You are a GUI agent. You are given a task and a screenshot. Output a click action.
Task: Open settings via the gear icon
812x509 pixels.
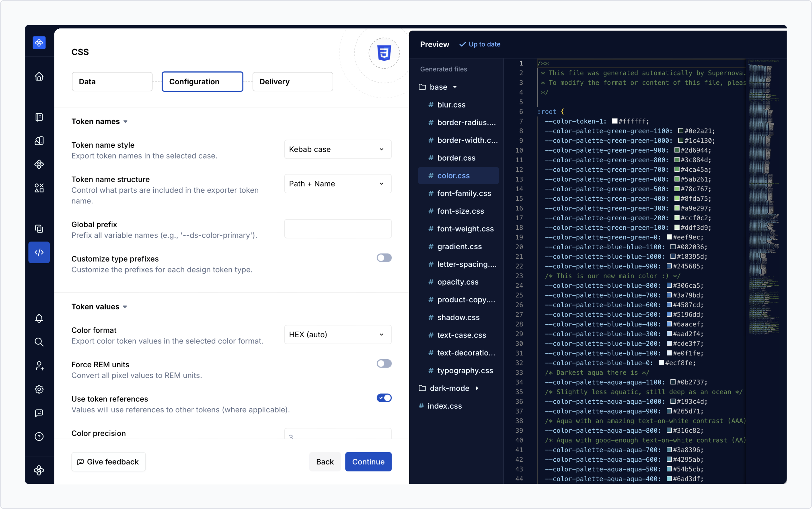(x=39, y=389)
